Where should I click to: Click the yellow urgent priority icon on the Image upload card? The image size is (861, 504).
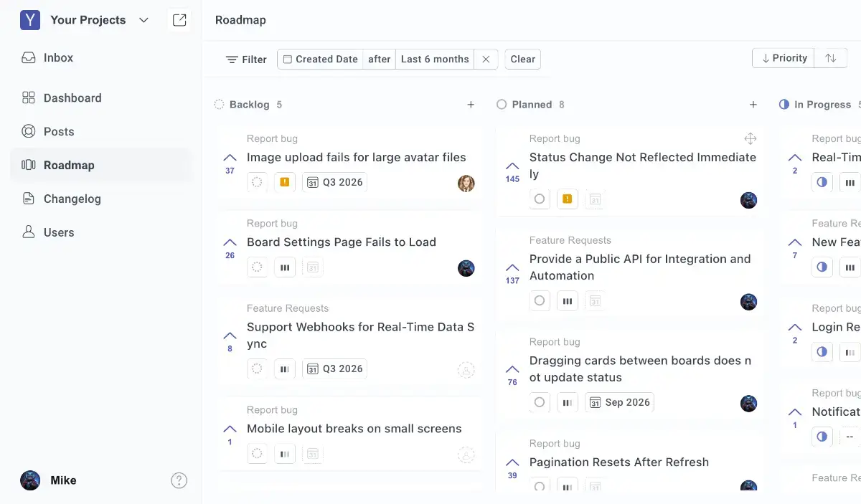coord(285,183)
